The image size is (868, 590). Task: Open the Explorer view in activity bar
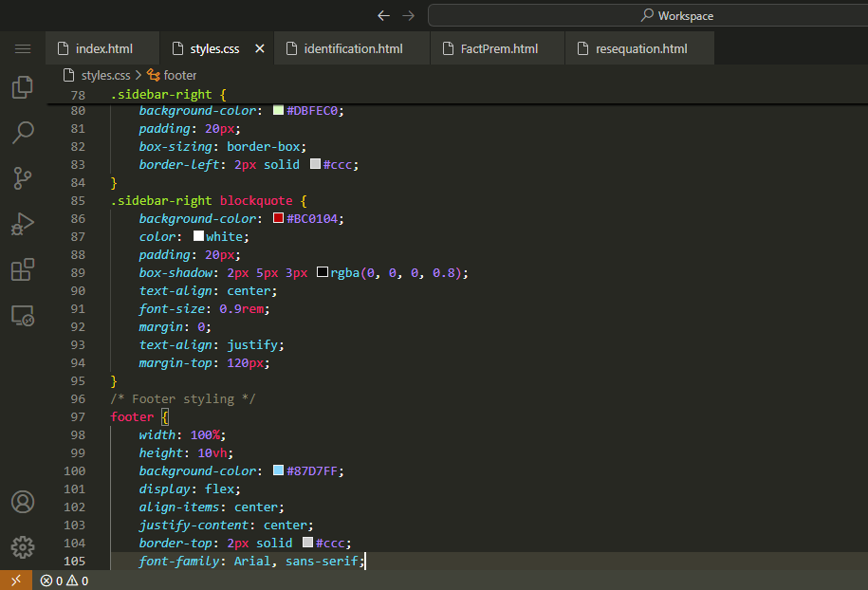coord(23,88)
